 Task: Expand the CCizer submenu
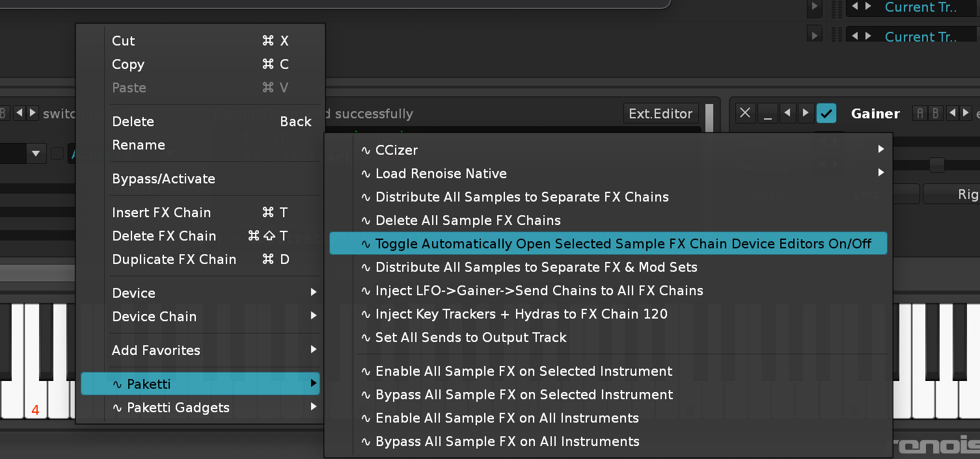[880, 150]
